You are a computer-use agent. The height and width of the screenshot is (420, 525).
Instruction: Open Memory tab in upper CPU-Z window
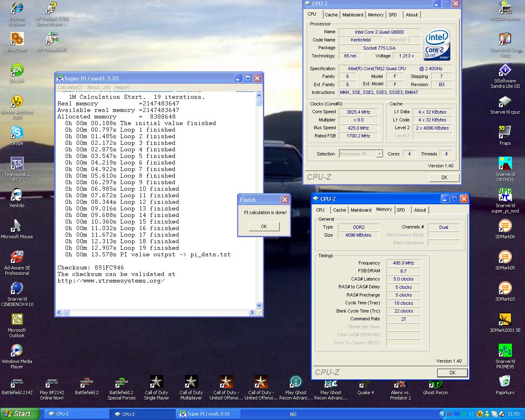click(376, 15)
